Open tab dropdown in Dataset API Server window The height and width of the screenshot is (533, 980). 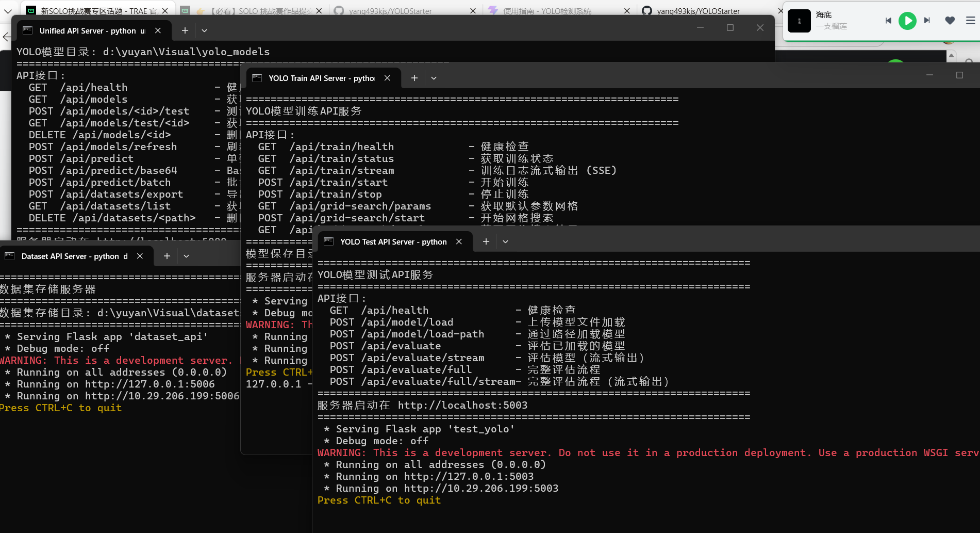(x=186, y=256)
